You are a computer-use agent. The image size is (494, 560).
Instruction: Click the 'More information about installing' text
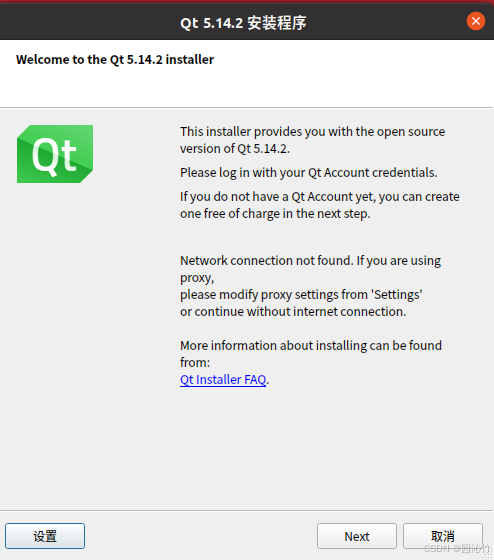point(311,346)
